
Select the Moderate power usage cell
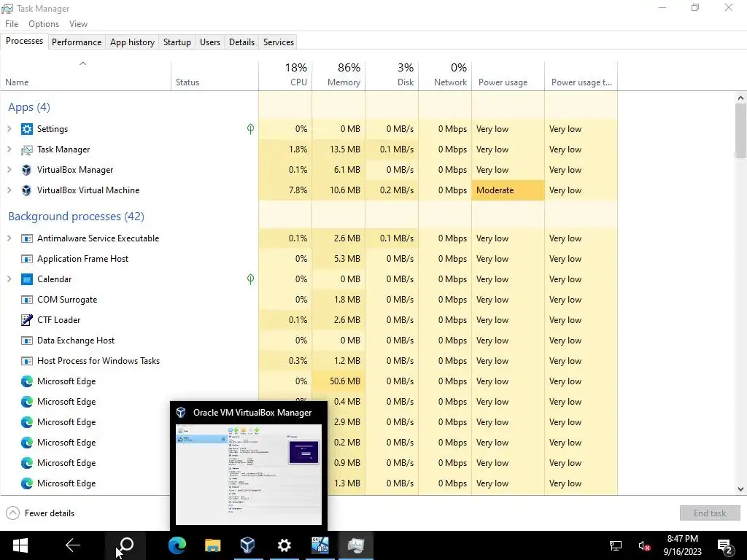pyautogui.click(x=508, y=190)
